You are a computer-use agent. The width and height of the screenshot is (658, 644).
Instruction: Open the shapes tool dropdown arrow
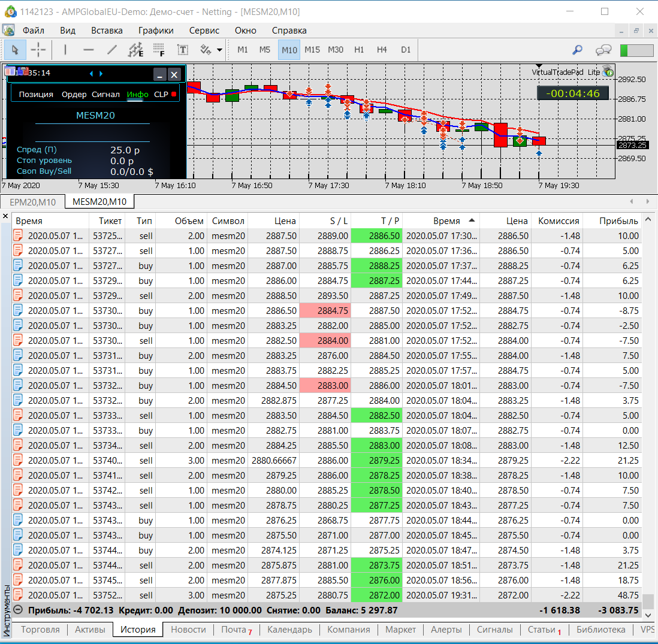(x=220, y=50)
